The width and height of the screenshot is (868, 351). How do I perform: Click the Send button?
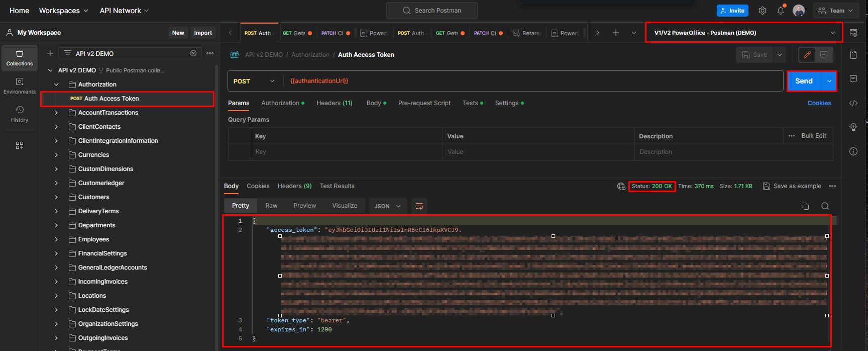[804, 81]
